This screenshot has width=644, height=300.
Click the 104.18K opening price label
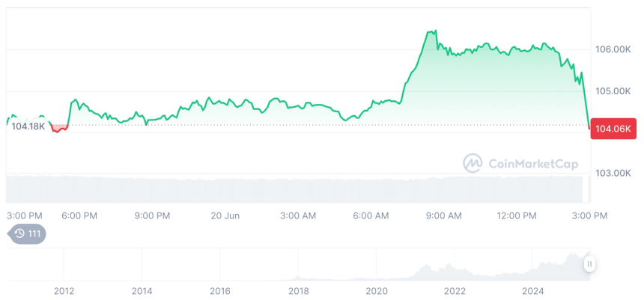click(28, 126)
